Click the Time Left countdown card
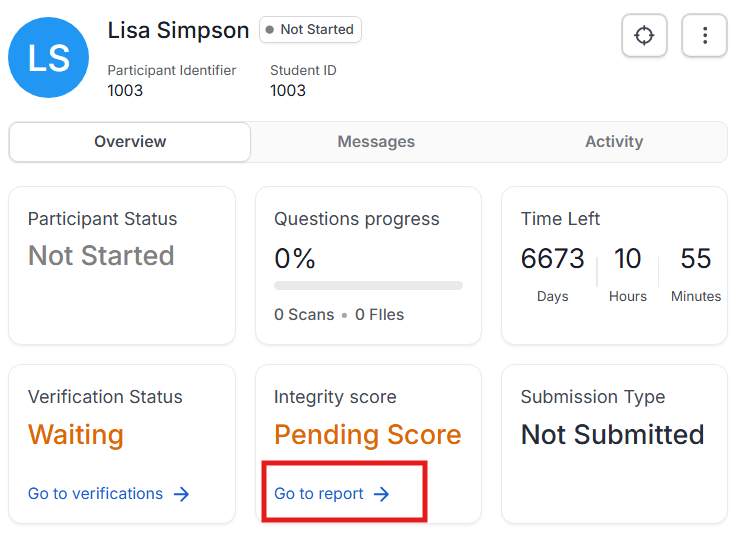 point(614,265)
